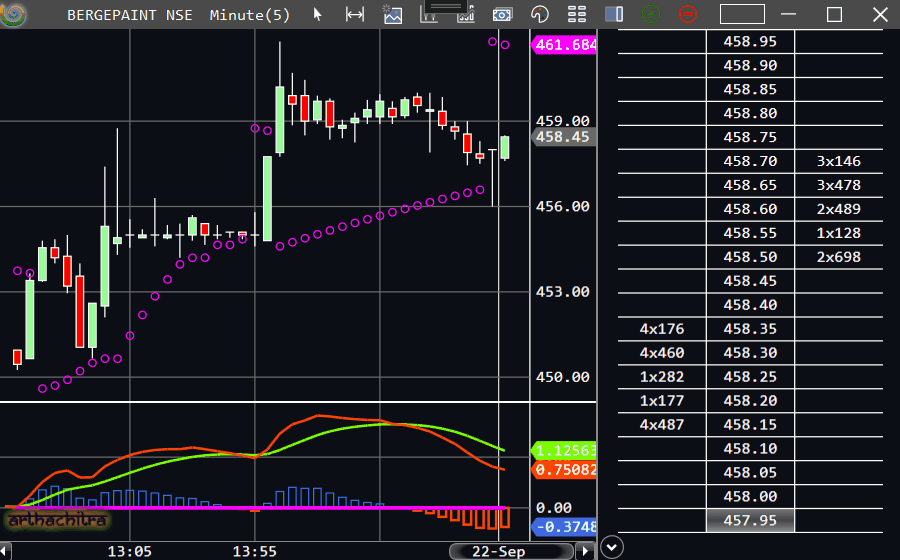Click the 458.80 price ladder cell
900x560 pixels.
(x=750, y=114)
